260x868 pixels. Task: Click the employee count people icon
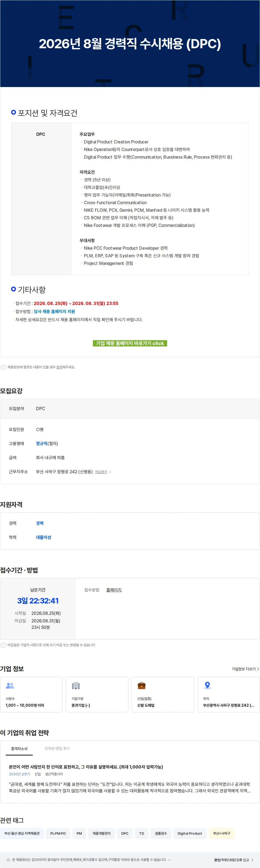(x=10, y=685)
